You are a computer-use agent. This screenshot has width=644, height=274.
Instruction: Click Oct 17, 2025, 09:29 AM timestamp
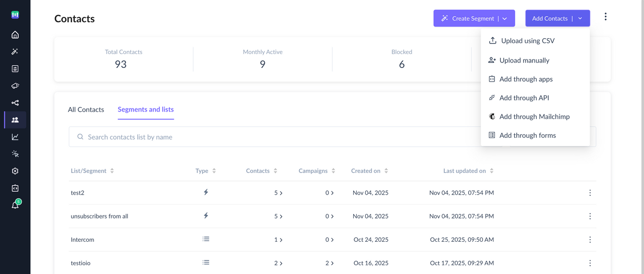(x=462, y=263)
